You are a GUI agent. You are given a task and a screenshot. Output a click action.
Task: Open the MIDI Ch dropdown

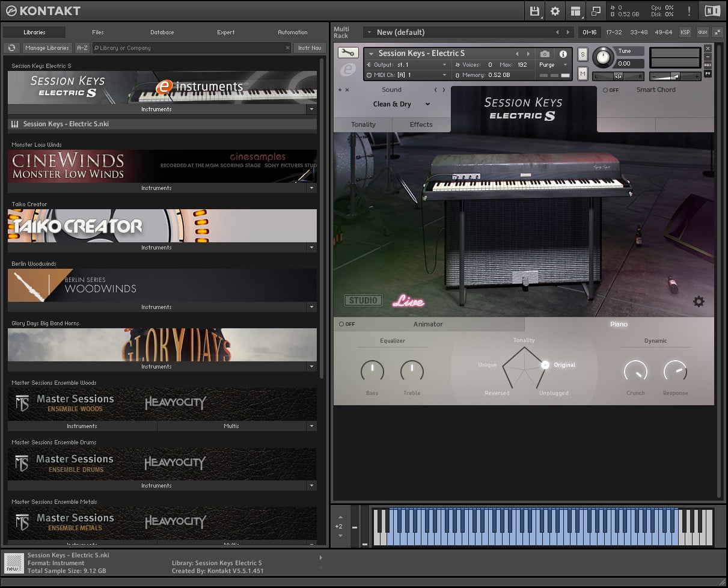(407, 75)
